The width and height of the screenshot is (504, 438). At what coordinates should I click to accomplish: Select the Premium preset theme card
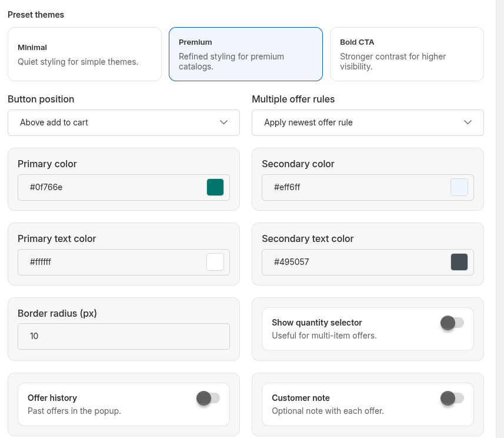[246, 54]
